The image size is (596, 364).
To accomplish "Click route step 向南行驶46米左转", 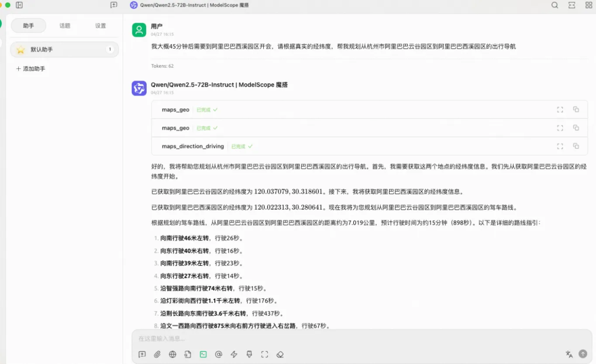I will pos(184,238).
